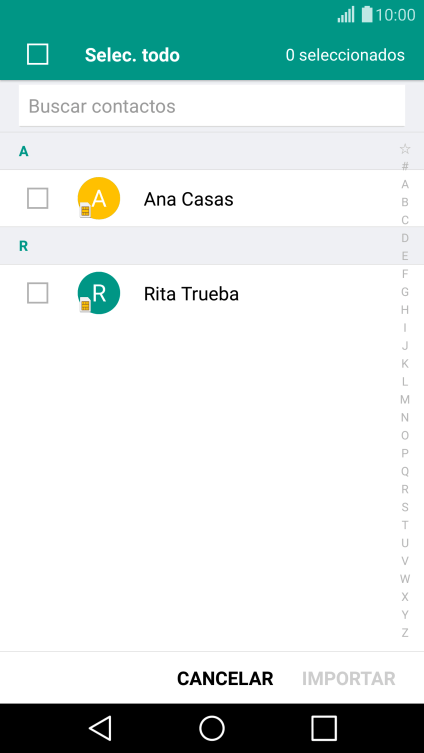Image resolution: width=424 pixels, height=753 pixels.
Task: Jump to the # symbol index entry
Action: tap(405, 166)
